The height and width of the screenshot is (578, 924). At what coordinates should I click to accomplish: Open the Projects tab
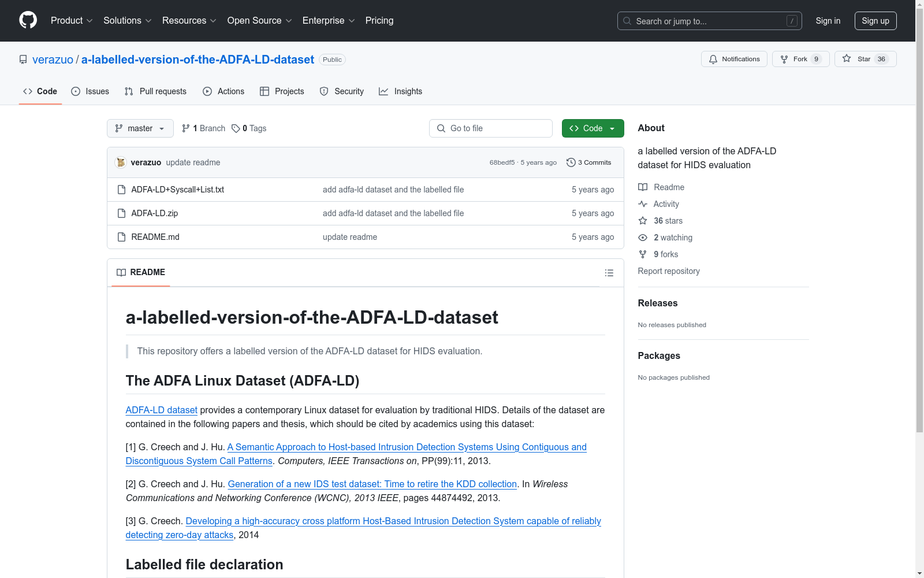(282, 91)
